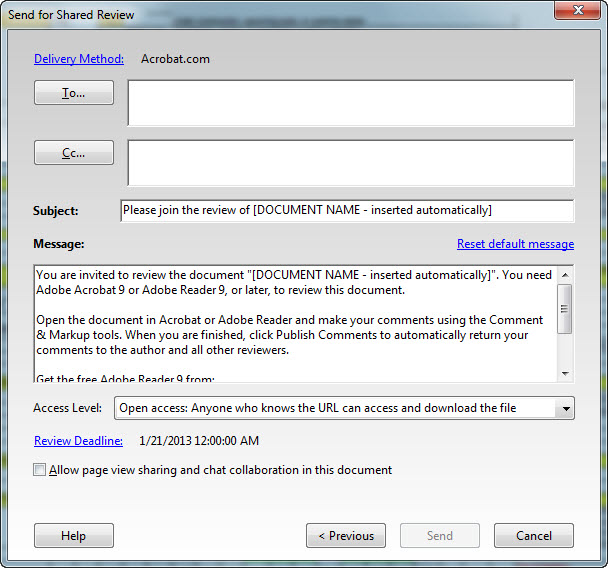Open the Delivery Method link

pyautogui.click(x=79, y=59)
